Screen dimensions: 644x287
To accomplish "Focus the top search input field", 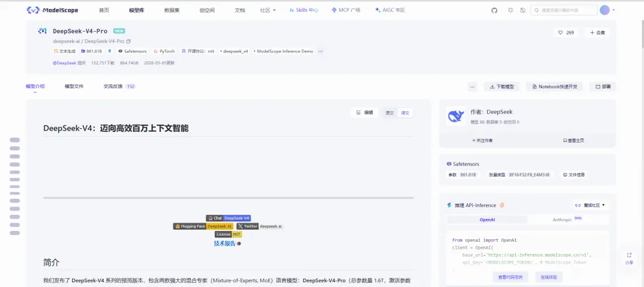I will pyautogui.click(x=564, y=10).
